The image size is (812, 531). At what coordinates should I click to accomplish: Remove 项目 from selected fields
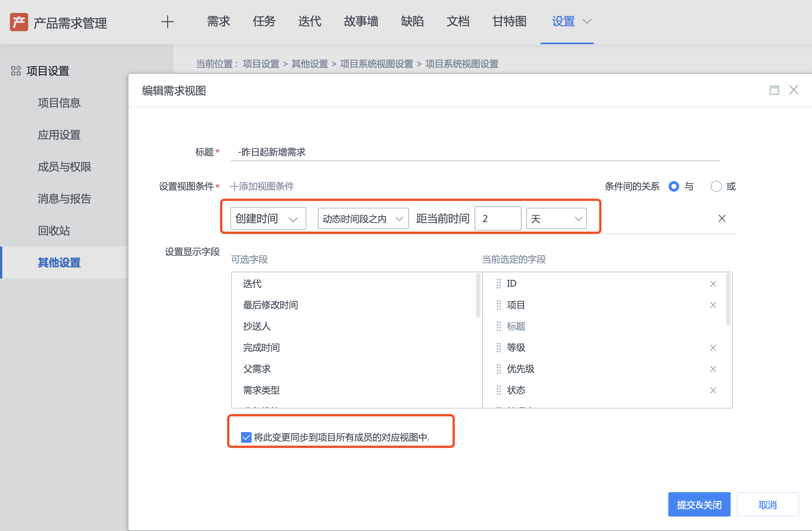point(713,305)
